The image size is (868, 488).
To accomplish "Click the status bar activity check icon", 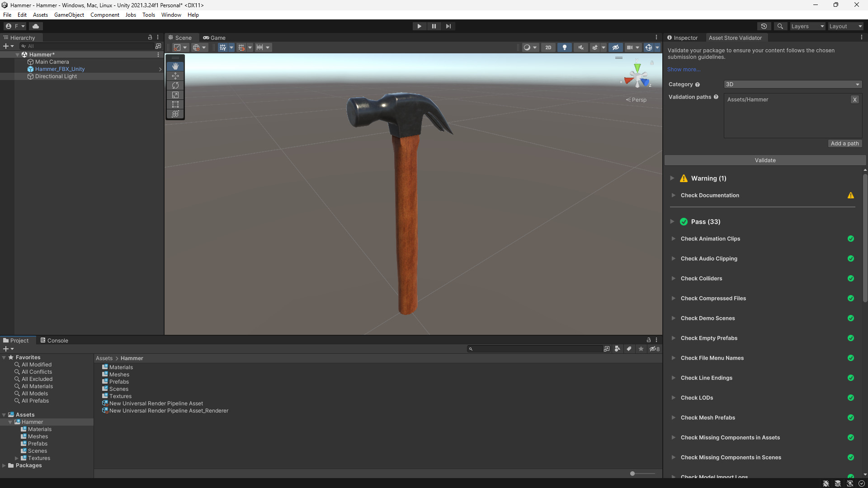I will pyautogui.click(x=862, y=483).
